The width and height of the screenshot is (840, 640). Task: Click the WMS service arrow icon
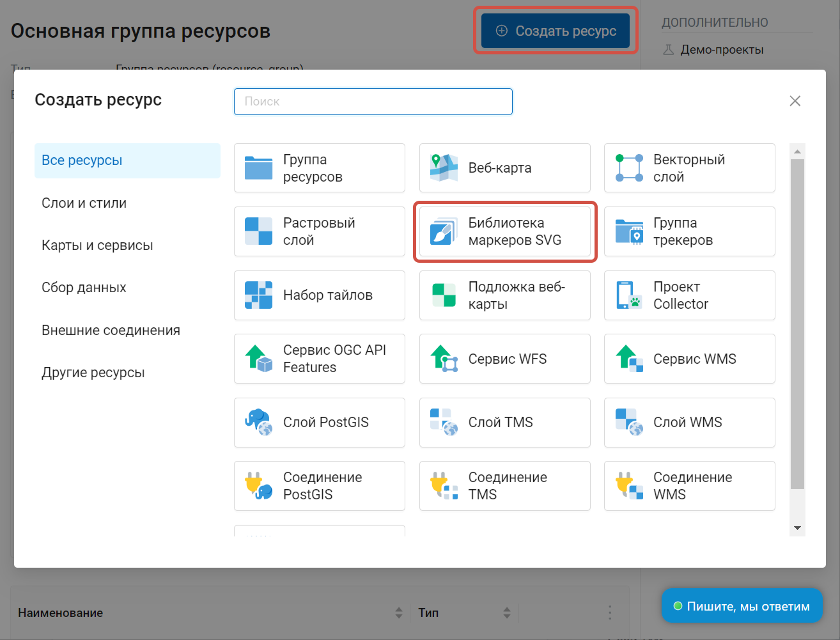pos(629,359)
